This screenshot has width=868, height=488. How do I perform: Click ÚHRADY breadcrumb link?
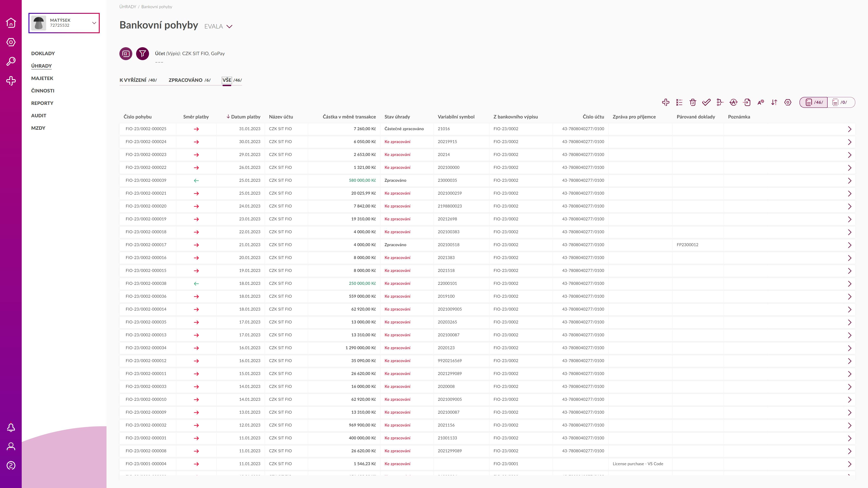click(x=128, y=7)
